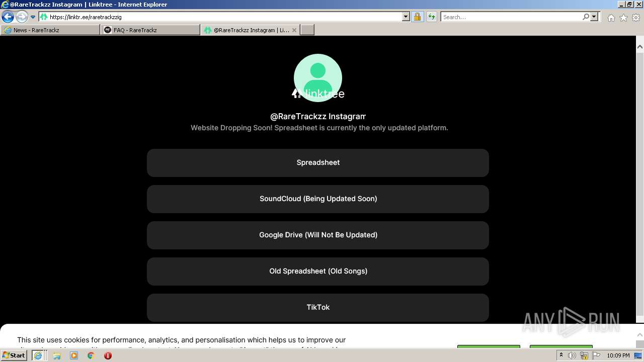The height and width of the screenshot is (362, 644).
Task: Switch to the News - RareTrackz tab
Action: 50,30
